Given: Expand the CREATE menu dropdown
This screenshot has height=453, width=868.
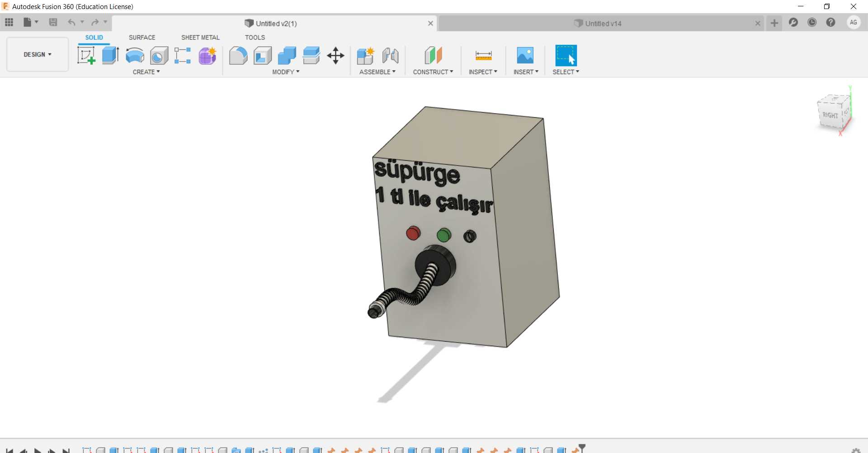Looking at the screenshot, I should point(146,72).
